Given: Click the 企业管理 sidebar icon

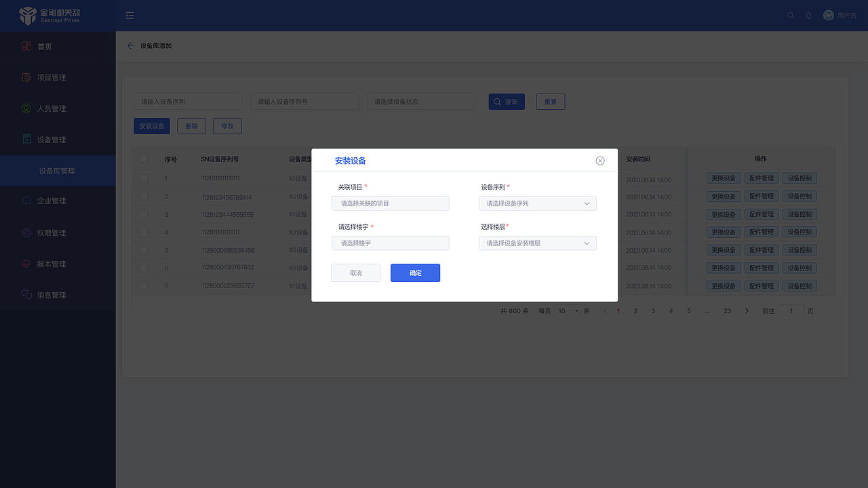Looking at the screenshot, I should tap(26, 201).
